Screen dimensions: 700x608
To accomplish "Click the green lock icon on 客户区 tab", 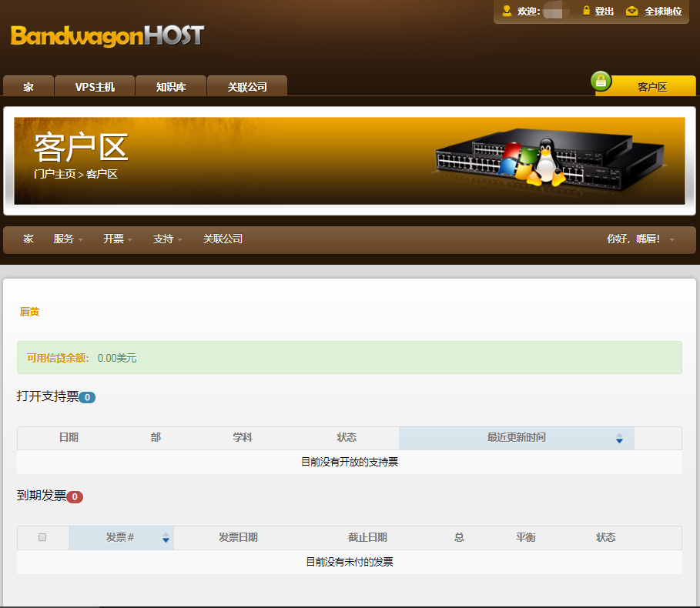I will tap(601, 81).
